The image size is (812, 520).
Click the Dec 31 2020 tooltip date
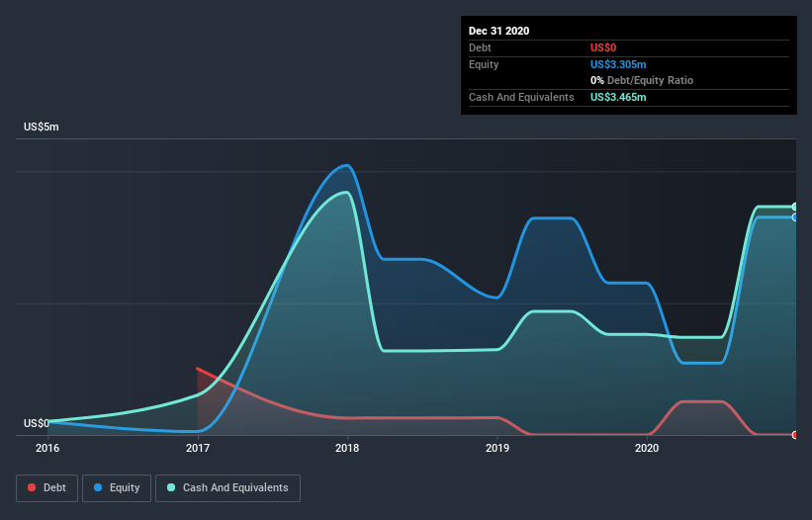pos(498,31)
